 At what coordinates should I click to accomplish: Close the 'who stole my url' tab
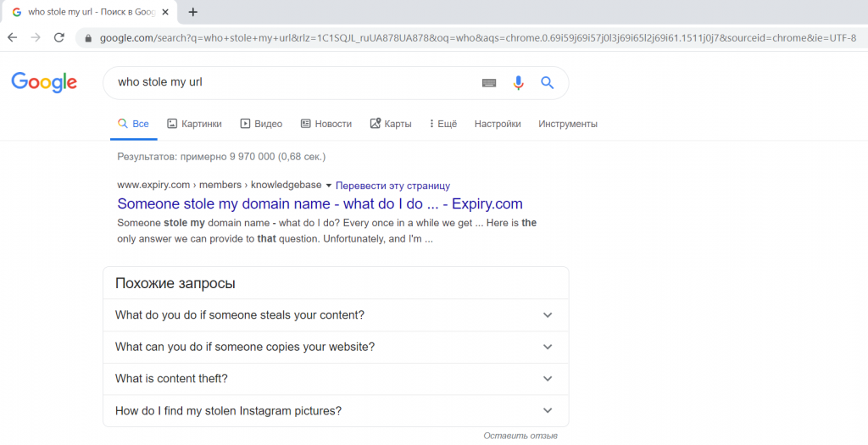click(x=164, y=12)
